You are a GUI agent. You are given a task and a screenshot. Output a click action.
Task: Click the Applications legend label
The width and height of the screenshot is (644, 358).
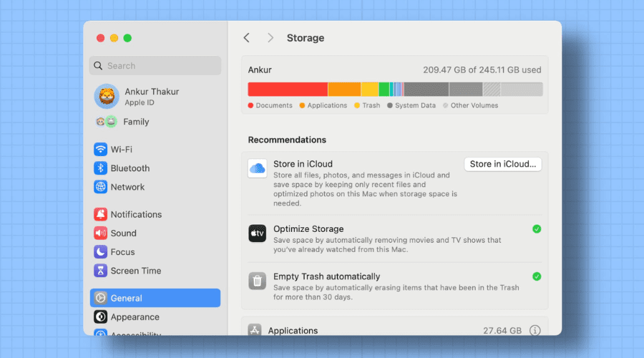[x=327, y=106]
